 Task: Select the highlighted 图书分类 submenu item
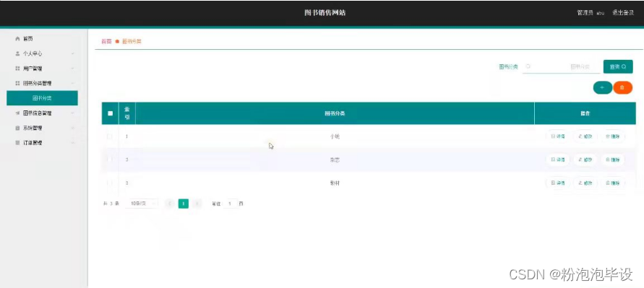[x=43, y=98]
